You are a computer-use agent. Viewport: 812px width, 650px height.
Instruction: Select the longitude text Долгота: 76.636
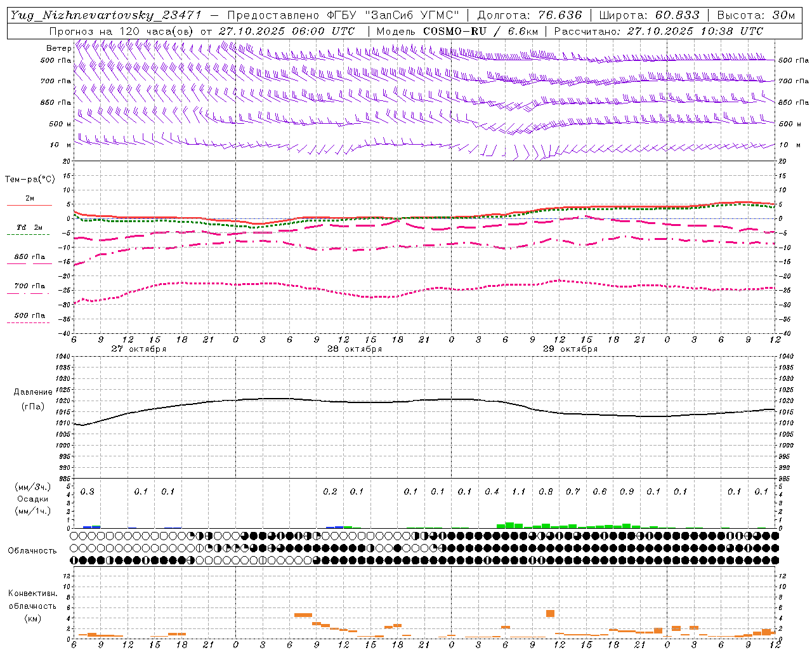(x=529, y=15)
